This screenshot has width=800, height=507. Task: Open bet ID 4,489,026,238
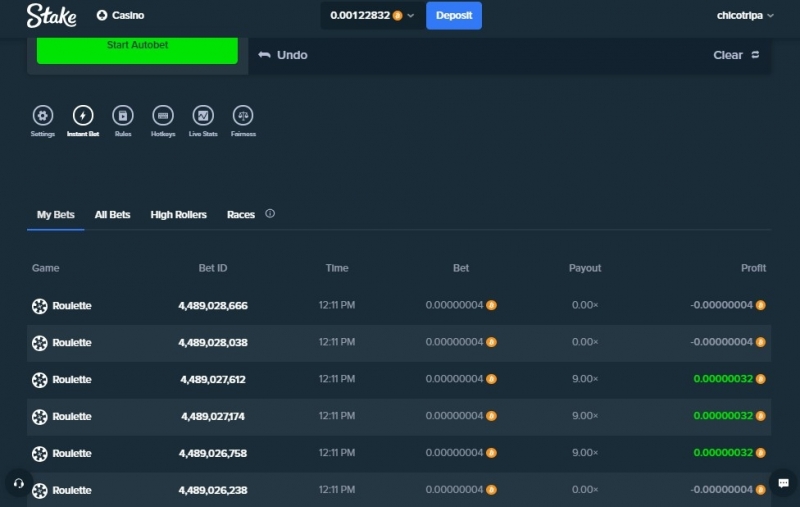(x=213, y=490)
